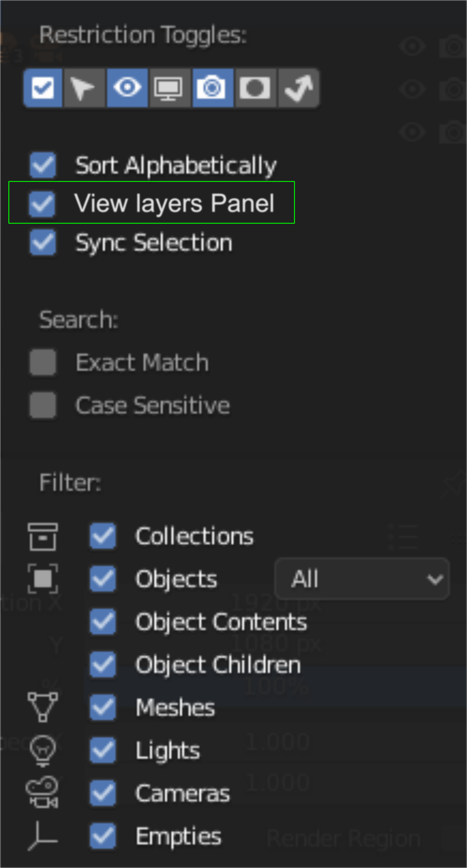Toggle the Indirect Only restriction icon
The width and height of the screenshot is (467, 868).
299,88
